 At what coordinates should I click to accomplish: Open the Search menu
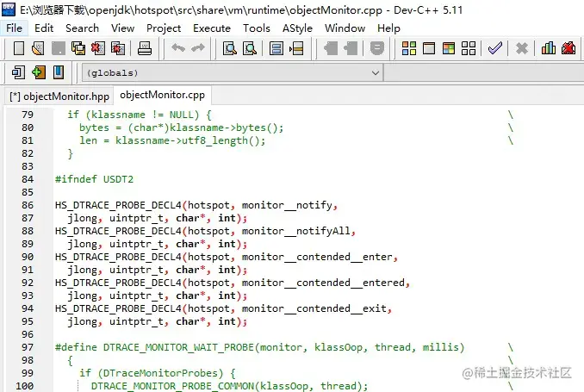click(x=83, y=28)
